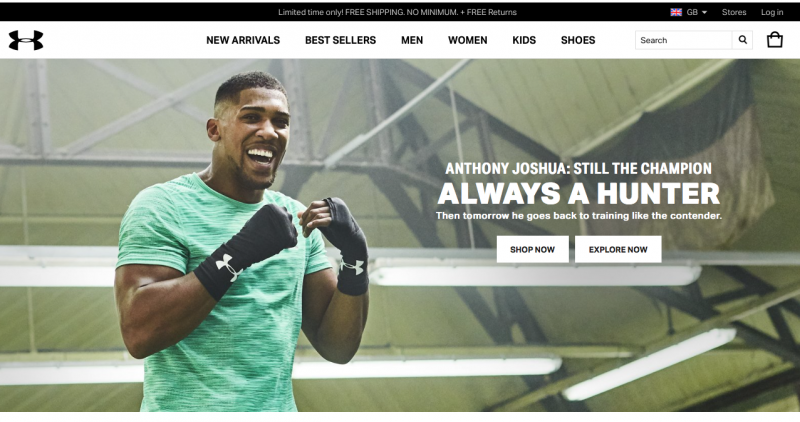
Task: Select the GB country label
Action: coord(692,12)
